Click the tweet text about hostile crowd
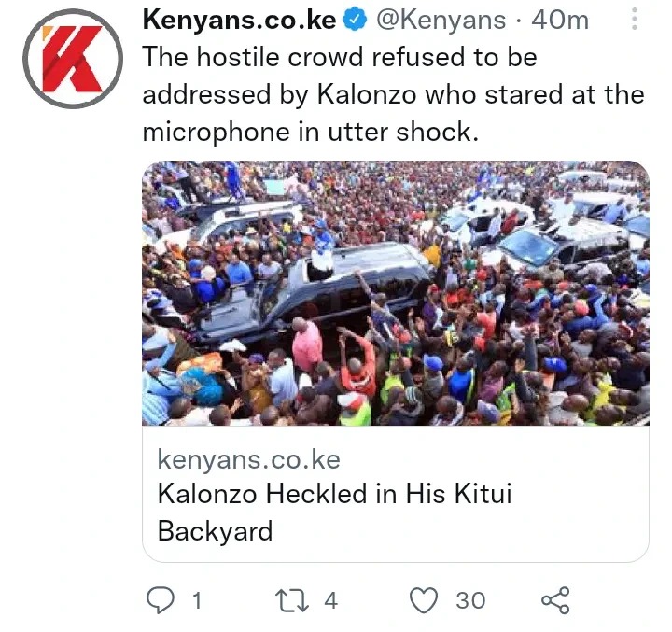The image size is (672, 632). click(393, 94)
